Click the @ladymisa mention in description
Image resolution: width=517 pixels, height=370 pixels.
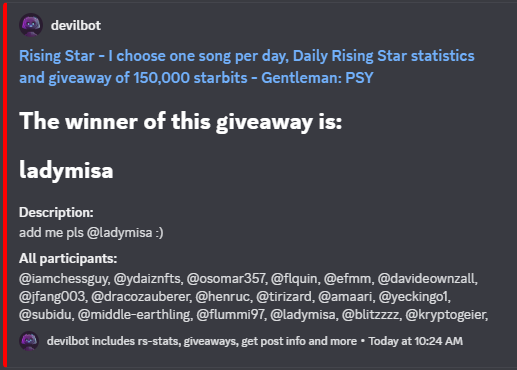(119, 233)
